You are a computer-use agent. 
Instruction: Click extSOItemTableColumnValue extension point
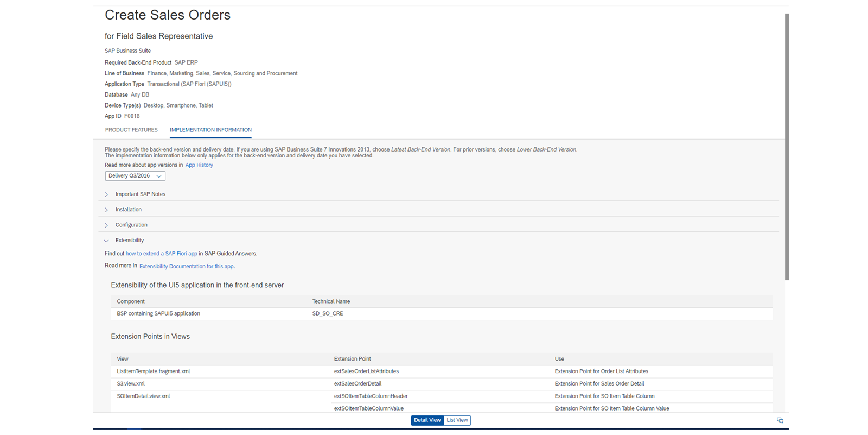point(369,408)
